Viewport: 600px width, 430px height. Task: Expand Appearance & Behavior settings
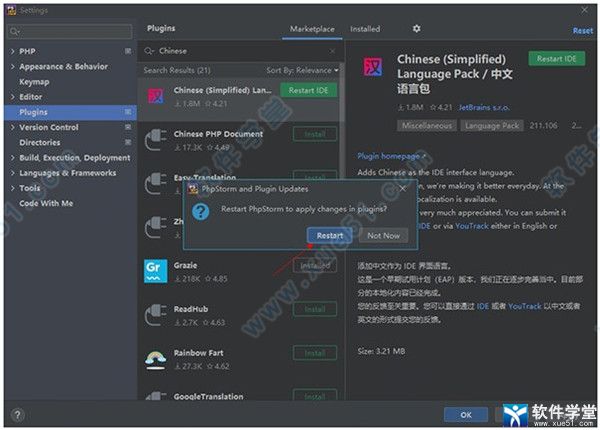click(13, 67)
